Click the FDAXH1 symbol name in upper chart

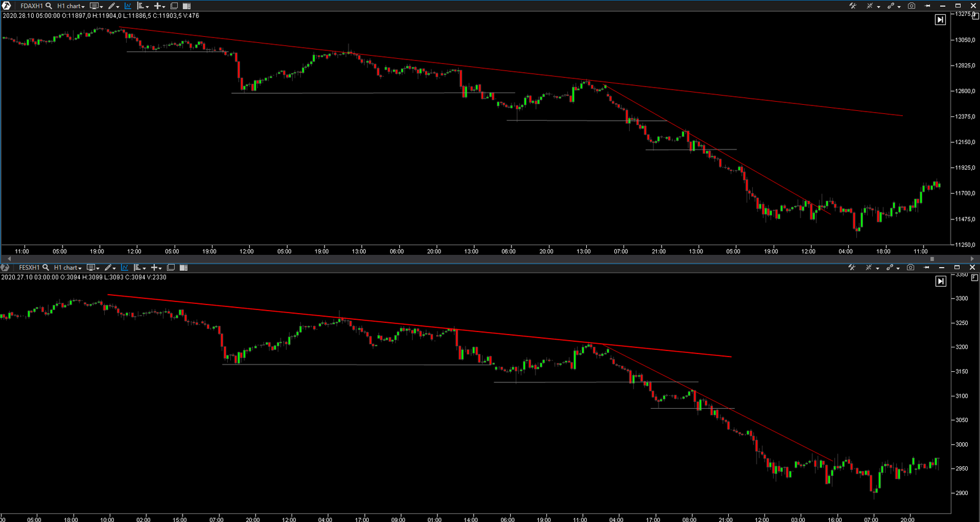[31, 6]
